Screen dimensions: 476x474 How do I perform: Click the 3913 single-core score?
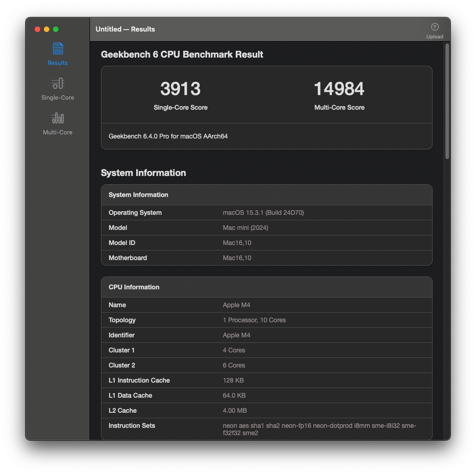click(x=180, y=89)
